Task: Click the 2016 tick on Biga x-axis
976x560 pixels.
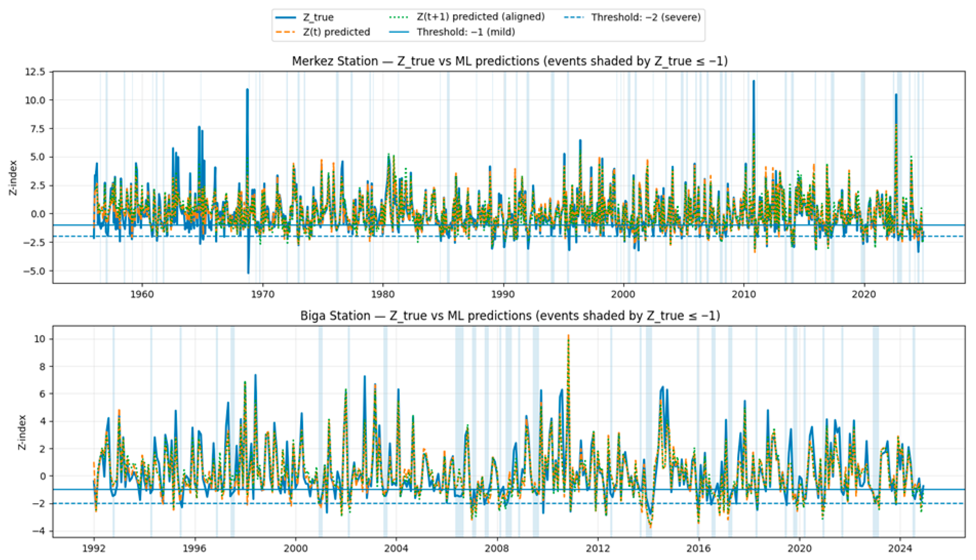Action: point(698,548)
